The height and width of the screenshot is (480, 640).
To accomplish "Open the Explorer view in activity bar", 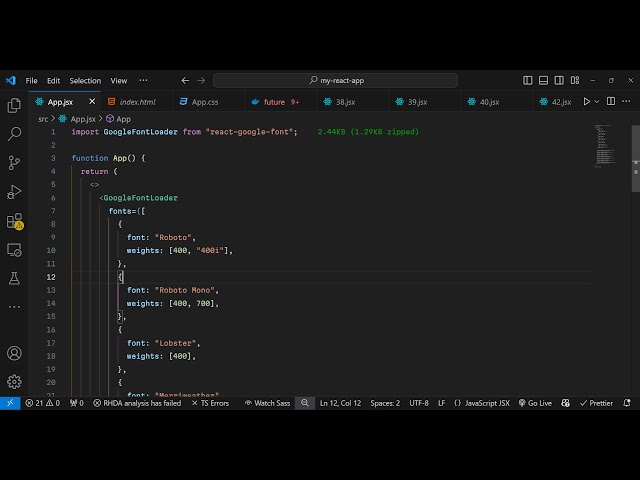I will tap(14, 105).
